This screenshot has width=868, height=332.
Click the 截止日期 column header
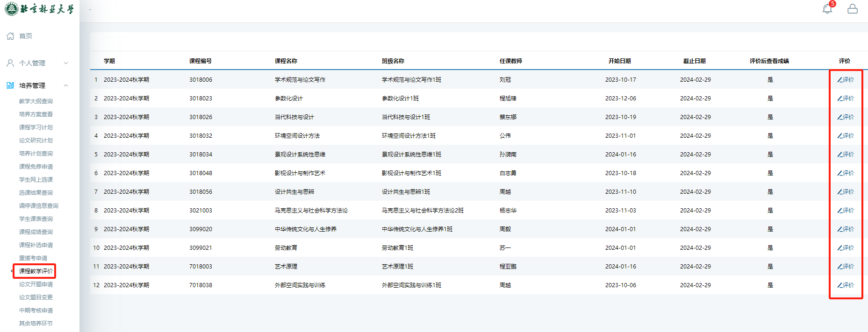pos(695,61)
